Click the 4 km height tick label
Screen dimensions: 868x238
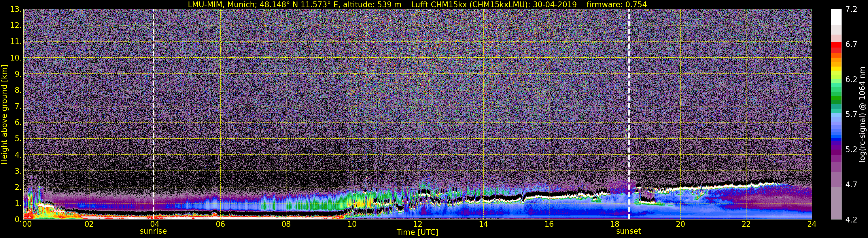18,155
